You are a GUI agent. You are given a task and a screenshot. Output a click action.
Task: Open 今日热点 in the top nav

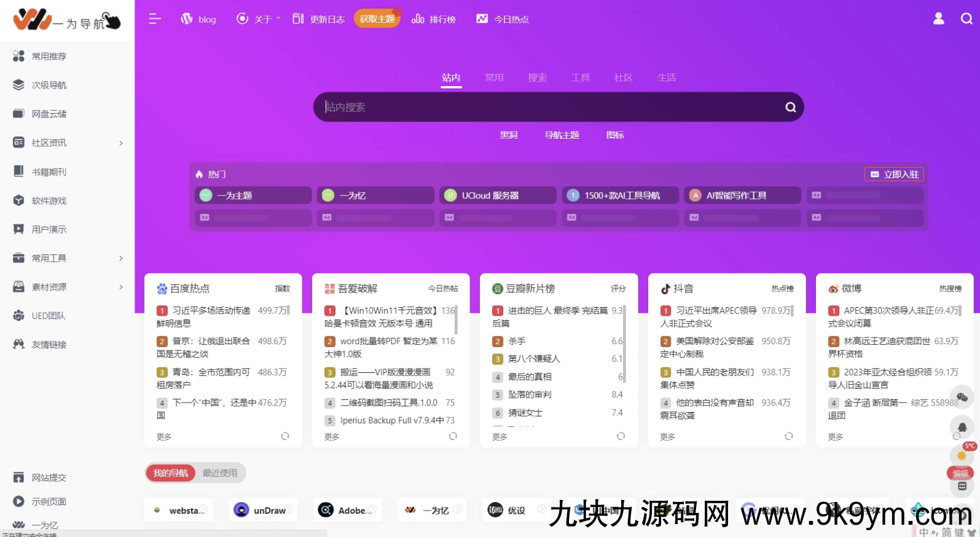[502, 19]
